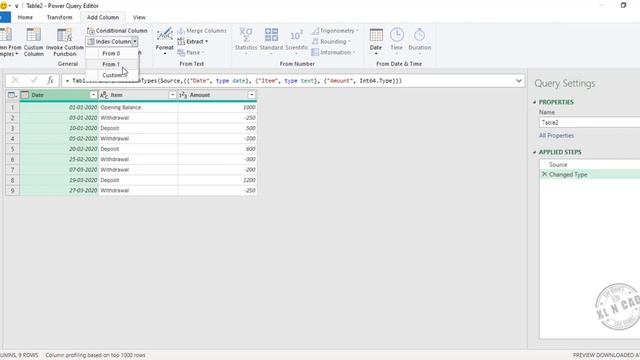This screenshot has height=360, width=640.
Task: Open the Format text menu
Action: [164, 41]
